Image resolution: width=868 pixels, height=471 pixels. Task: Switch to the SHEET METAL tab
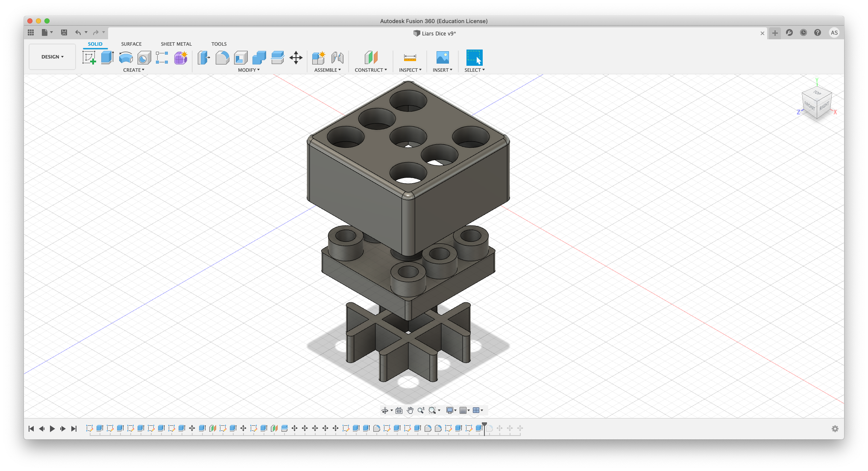[176, 44]
